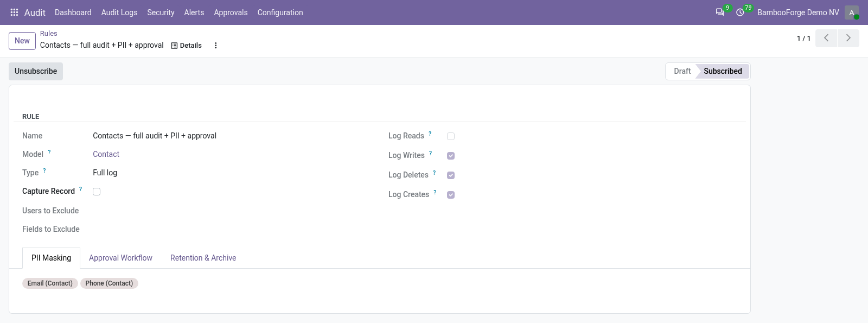Viewport: 868px width, 323px height.
Task: Switch to the Approval Workflow tab
Action: (120, 258)
